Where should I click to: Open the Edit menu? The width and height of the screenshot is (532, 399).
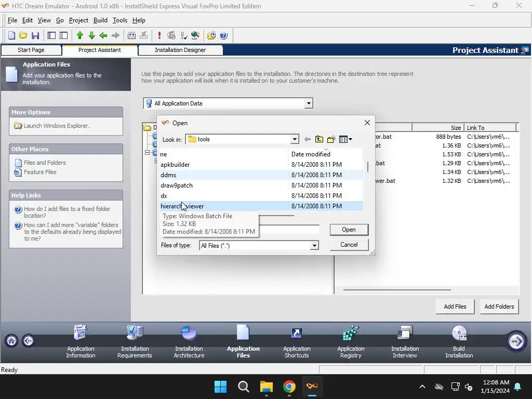click(x=28, y=20)
